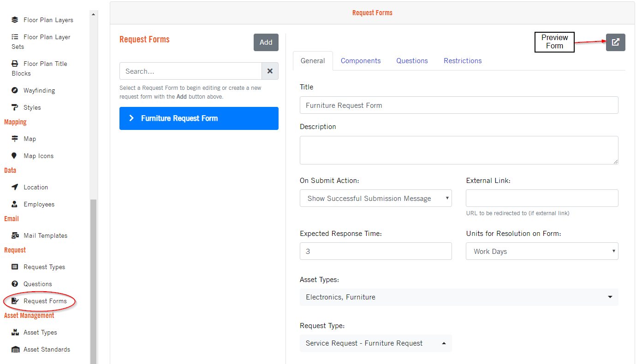Expand the Furniture Request Form chevron
The width and height of the screenshot is (636, 364).
[131, 118]
